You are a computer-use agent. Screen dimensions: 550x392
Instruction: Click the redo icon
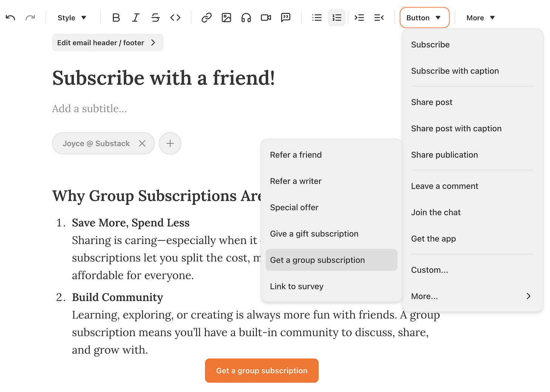[x=30, y=17]
